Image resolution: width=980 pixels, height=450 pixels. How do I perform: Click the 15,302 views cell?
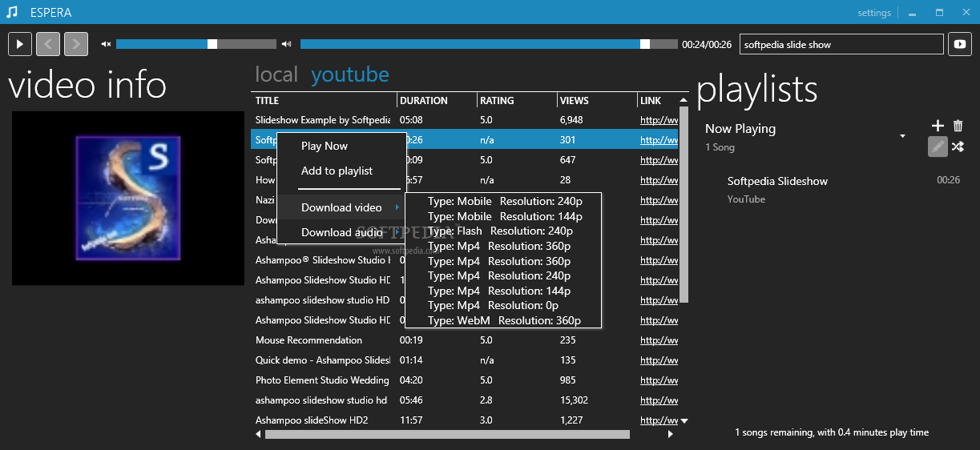(574, 400)
